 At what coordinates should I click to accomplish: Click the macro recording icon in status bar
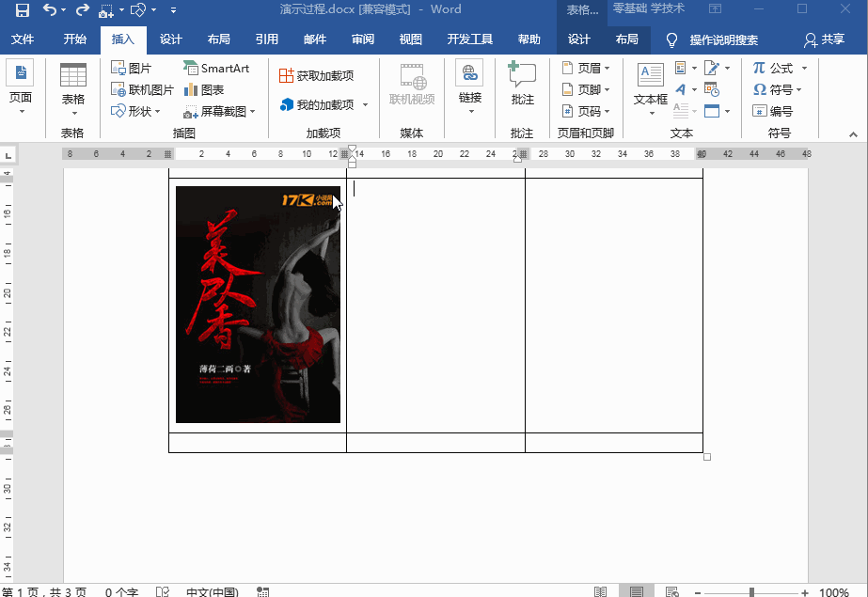(263, 592)
